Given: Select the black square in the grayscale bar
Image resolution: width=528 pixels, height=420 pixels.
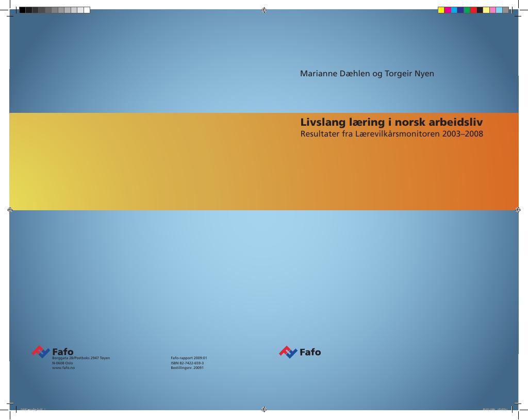Looking at the screenshot, I should (22, 10).
